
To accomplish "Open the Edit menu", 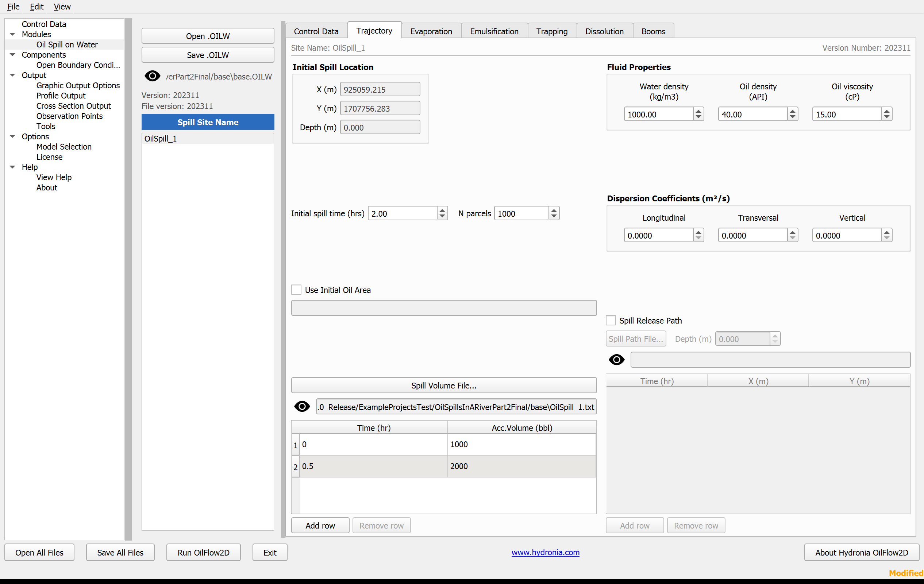I will tap(36, 7).
